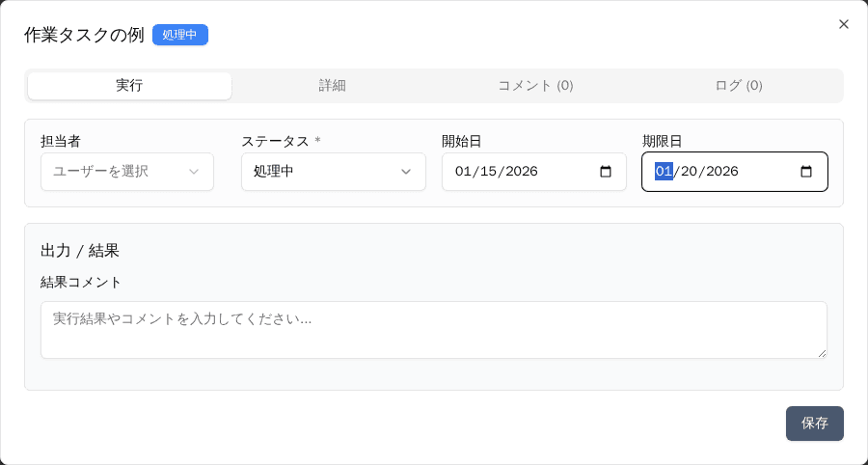Viewport: 868px width, 465px height.
Task: Open the ログ (0) tab
Action: [739, 86]
